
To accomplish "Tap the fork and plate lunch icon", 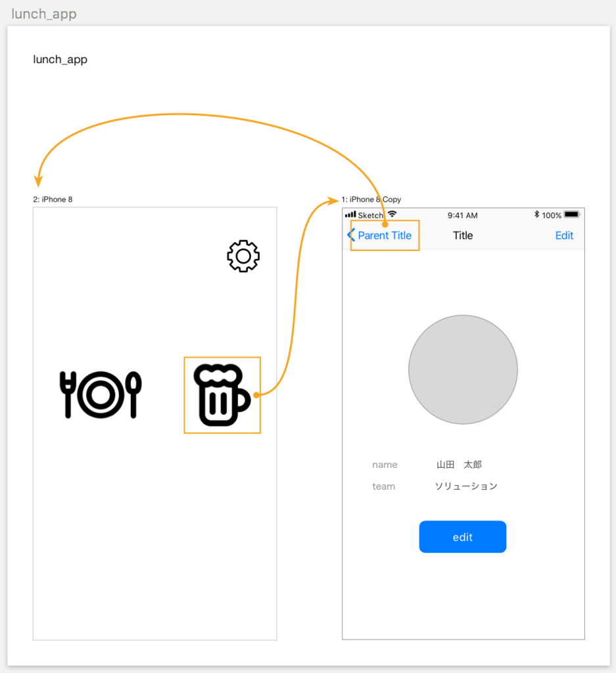I will click(101, 394).
